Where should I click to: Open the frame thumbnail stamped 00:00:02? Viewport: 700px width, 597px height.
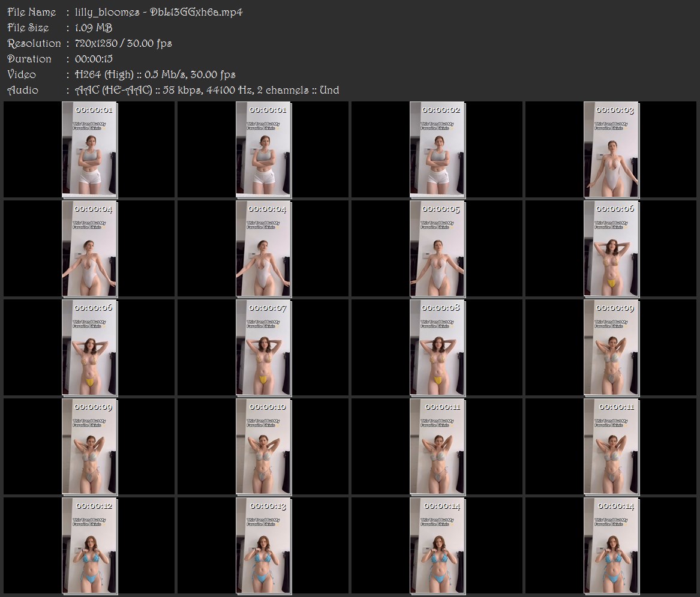tap(437, 149)
